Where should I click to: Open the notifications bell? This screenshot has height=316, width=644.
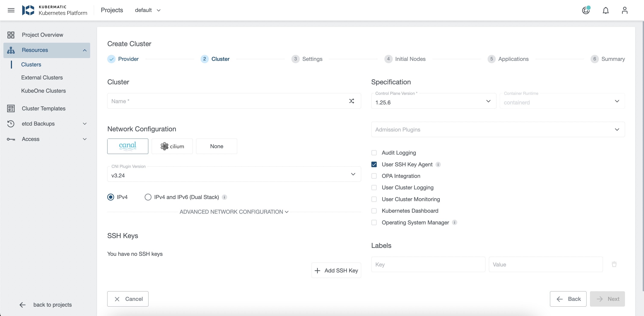point(606,10)
